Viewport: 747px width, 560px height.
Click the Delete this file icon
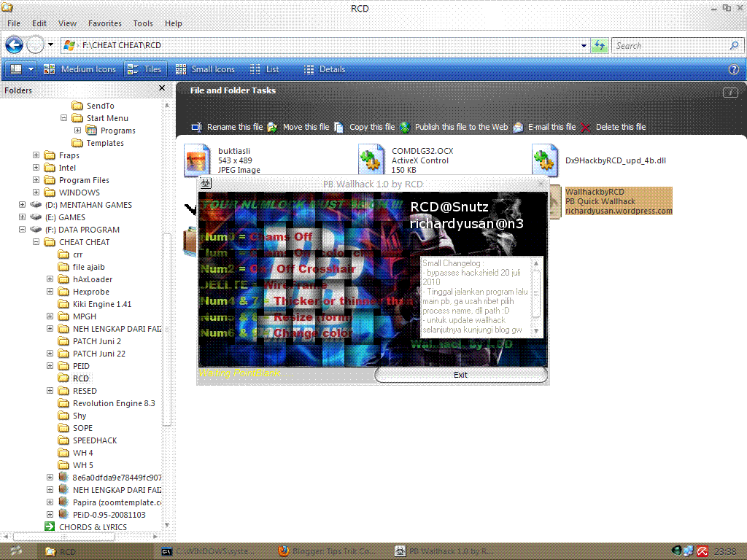[x=586, y=126]
